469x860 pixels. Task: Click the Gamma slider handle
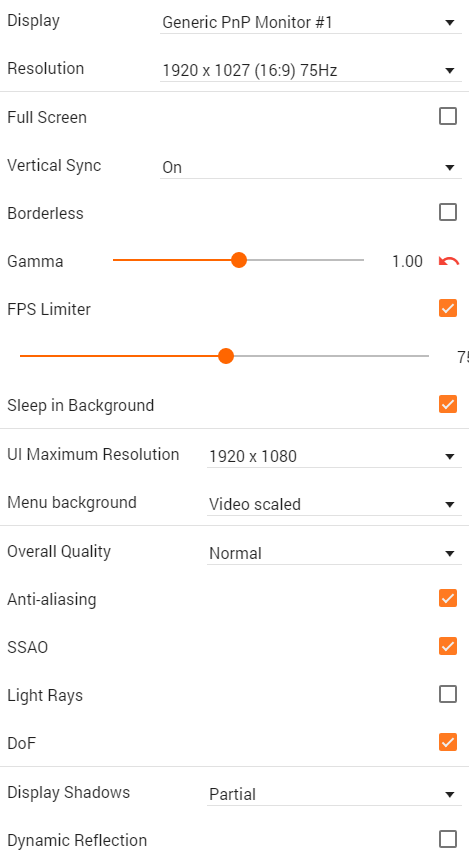(x=239, y=260)
